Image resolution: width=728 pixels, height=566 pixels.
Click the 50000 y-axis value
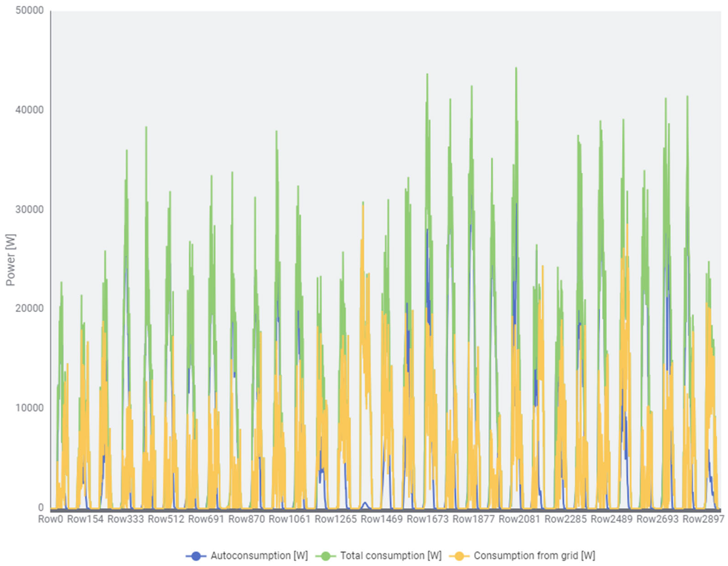pos(30,10)
